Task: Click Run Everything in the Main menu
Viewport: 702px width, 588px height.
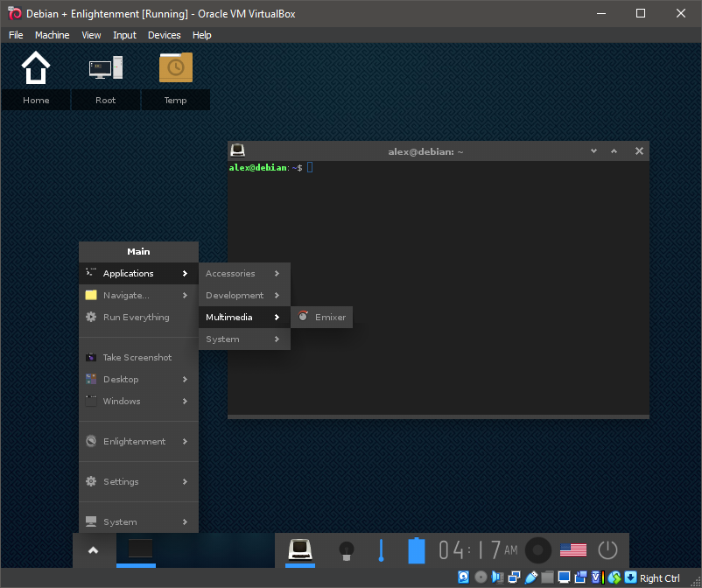Action: (x=137, y=318)
